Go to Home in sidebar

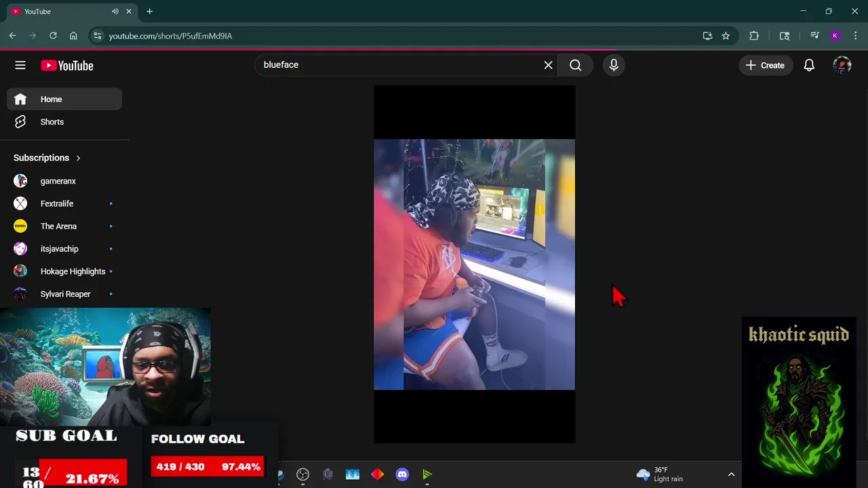tap(64, 99)
